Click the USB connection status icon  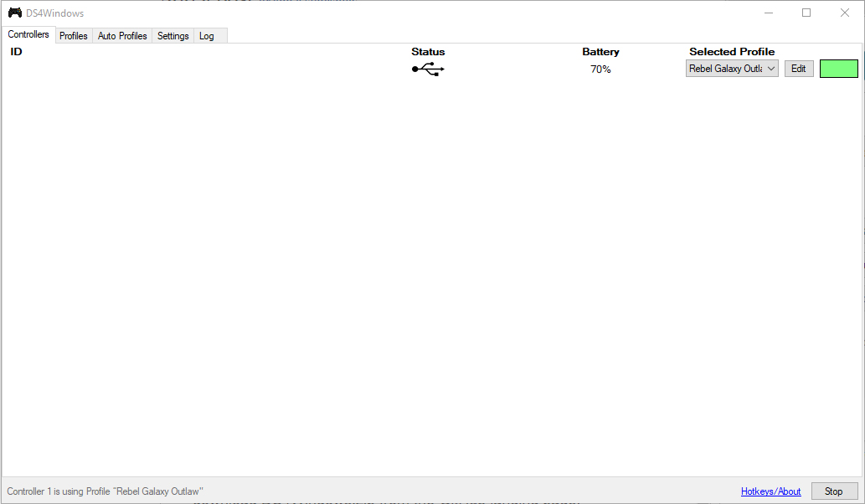[428, 69]
